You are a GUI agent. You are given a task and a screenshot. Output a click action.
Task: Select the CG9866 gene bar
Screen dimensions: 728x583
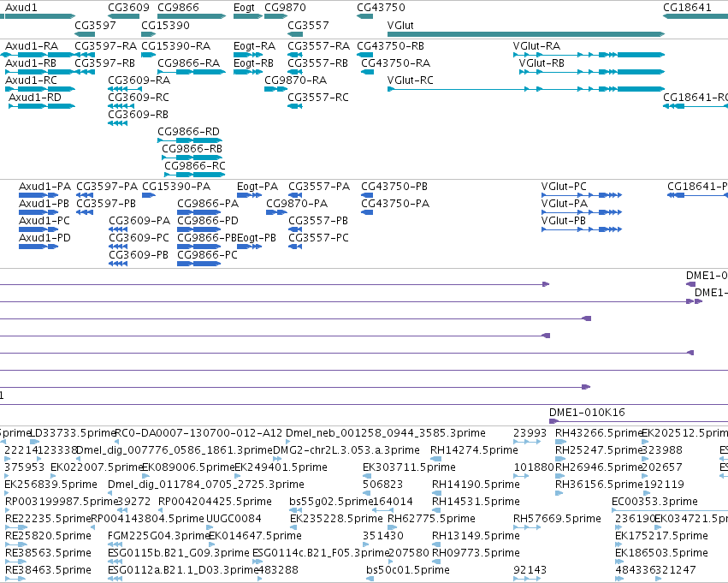tap(192, 16)
